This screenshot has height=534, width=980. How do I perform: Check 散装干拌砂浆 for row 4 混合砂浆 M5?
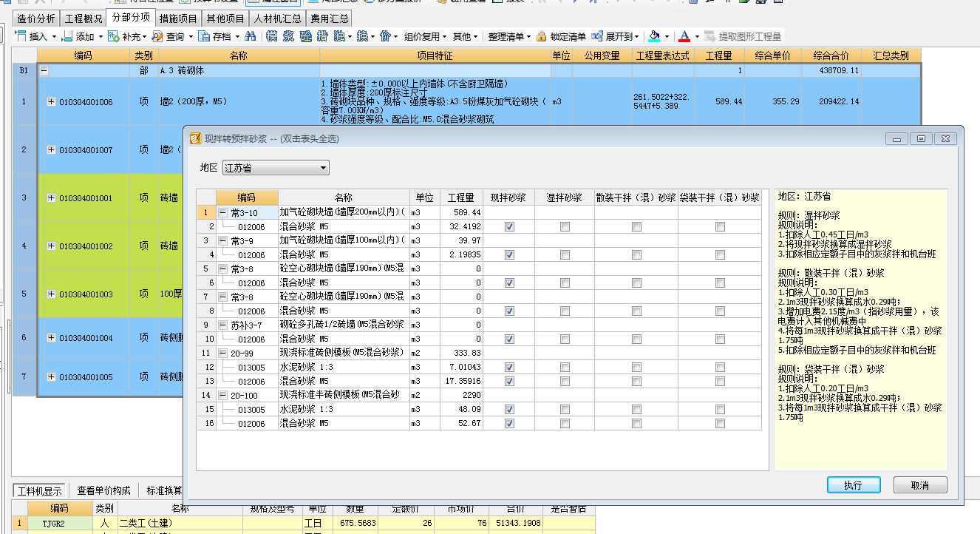click(636, 255)
